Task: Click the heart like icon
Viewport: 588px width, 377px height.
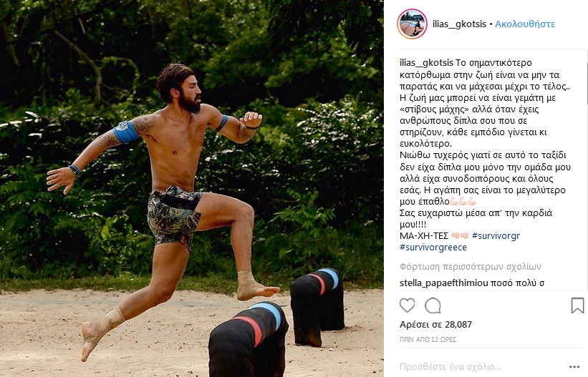Action: (407, 305)
